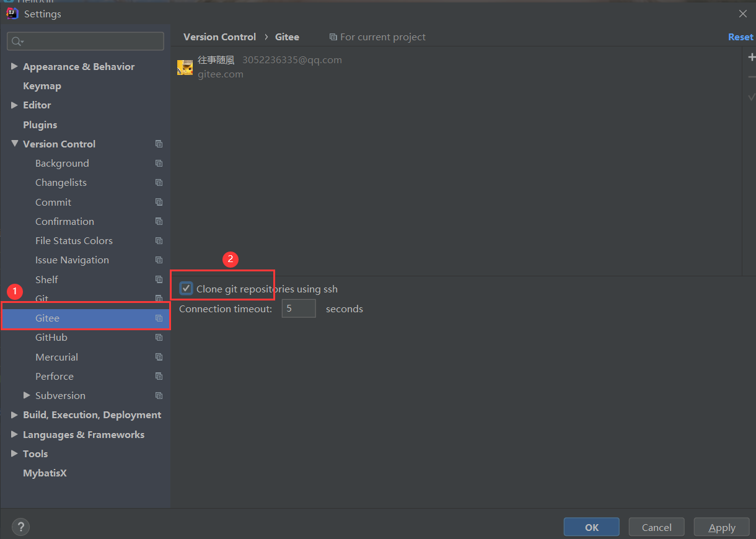Expand Build, Execution, Deployment section
The width and height of the screenshot is (756, 539).
14,415
